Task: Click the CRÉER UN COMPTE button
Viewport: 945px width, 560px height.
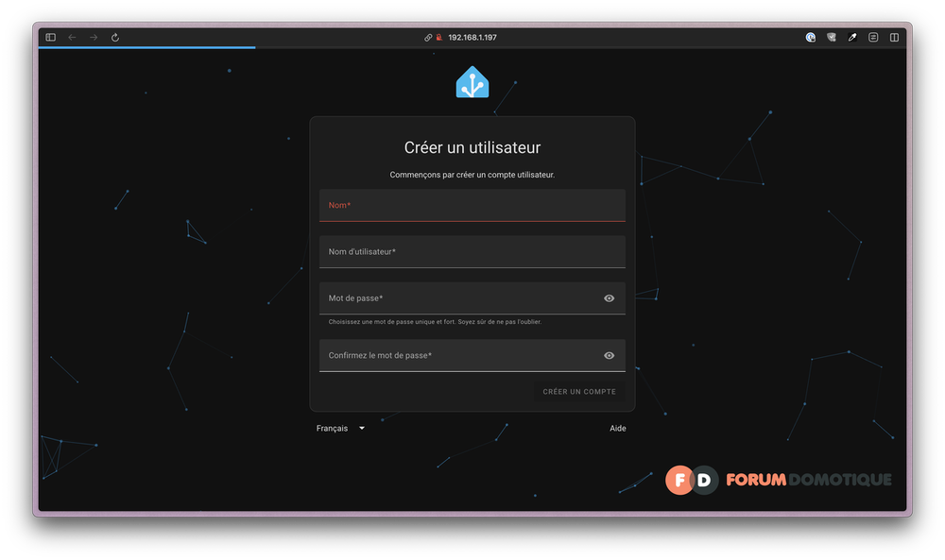Action: pyautogui.click(x=579, y=391)
